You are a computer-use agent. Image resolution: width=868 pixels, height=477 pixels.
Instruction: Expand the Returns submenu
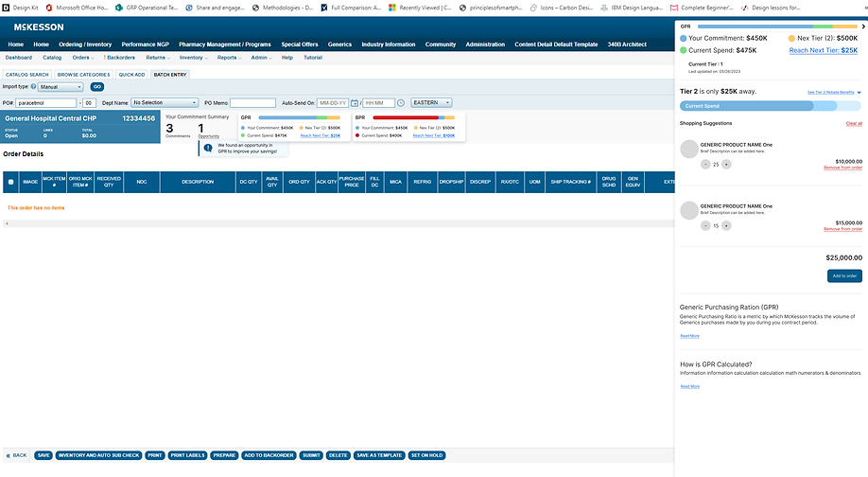click(x=157, y=58)
